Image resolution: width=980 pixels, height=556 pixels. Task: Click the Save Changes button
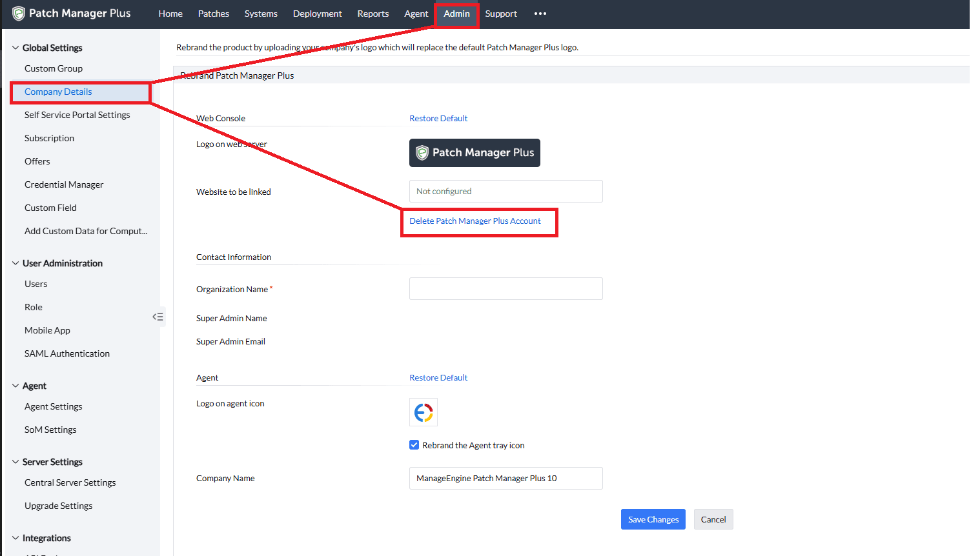pos(653,519)
